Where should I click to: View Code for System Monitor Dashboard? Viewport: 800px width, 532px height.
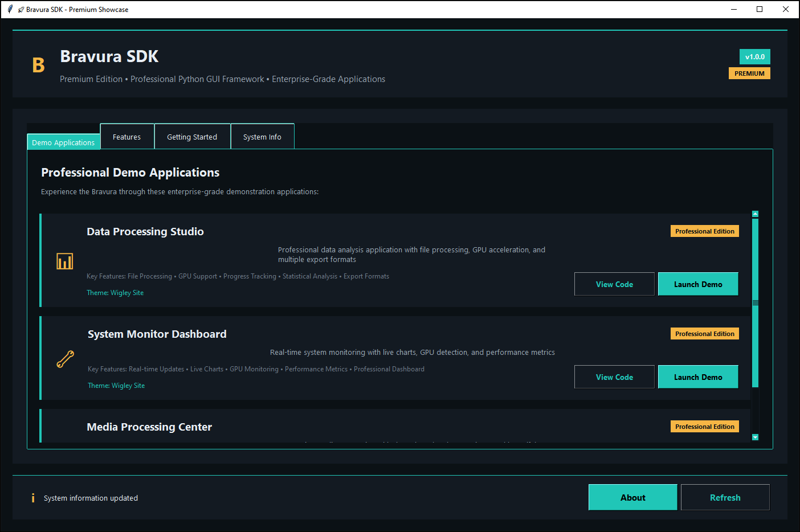click(x=614, y=377)
